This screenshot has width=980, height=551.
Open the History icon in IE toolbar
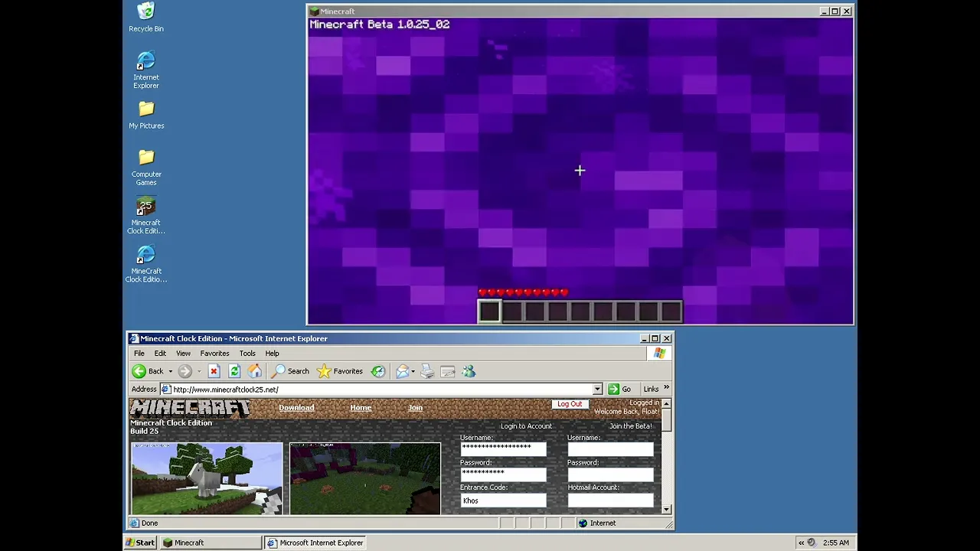[x=378, y=371]
